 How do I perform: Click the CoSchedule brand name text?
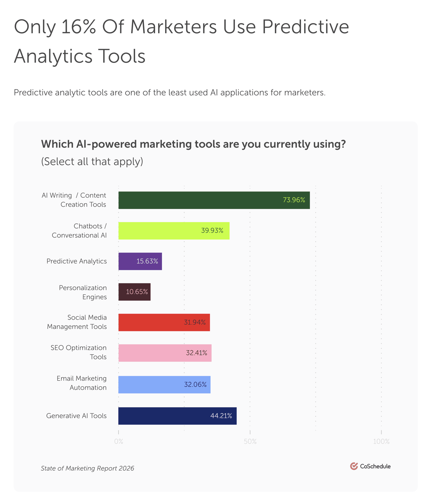(375, 466)
